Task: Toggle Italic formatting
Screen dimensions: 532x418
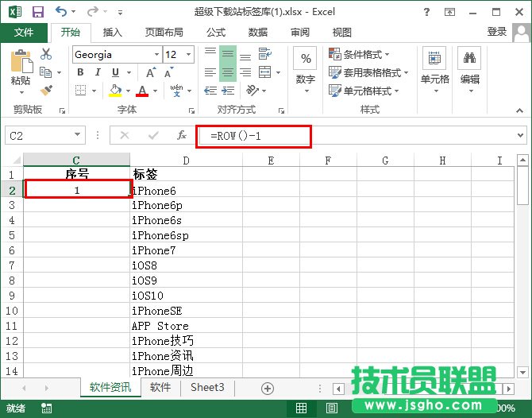Action: coord(98,72)
